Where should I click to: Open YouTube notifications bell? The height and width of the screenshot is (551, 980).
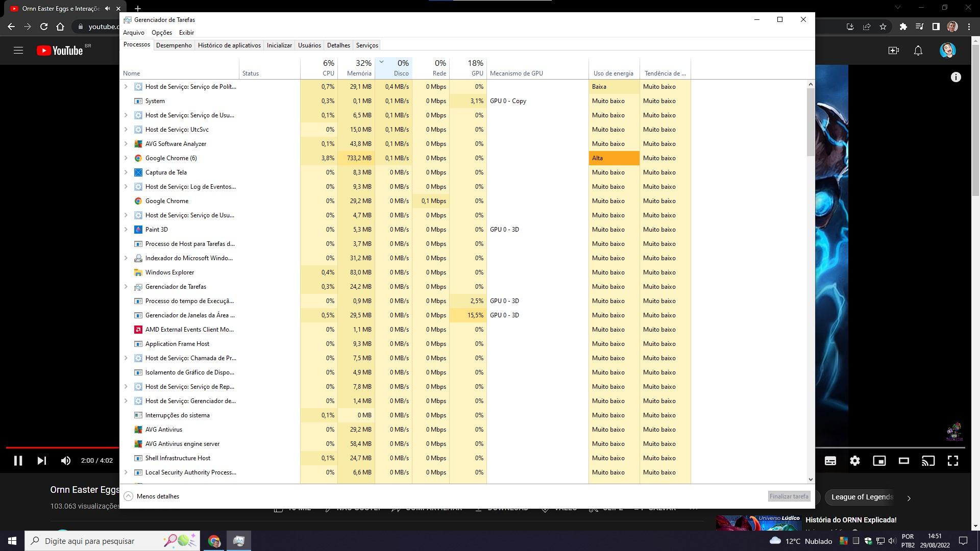(x=918, y=51)
